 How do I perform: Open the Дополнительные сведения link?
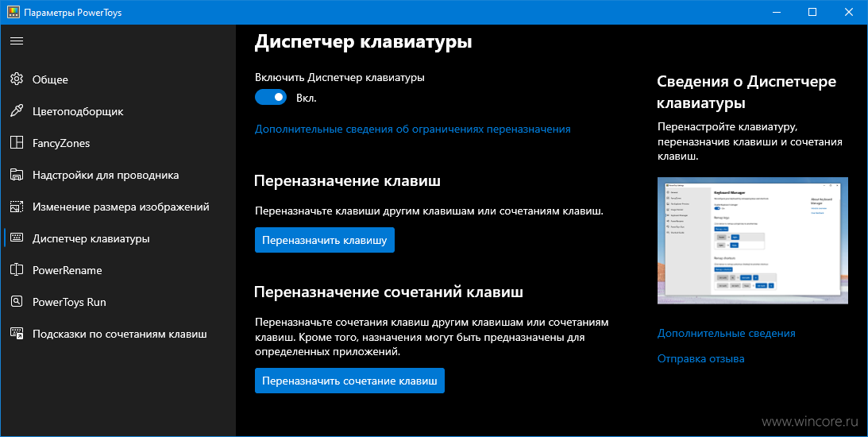coord(727,334)
